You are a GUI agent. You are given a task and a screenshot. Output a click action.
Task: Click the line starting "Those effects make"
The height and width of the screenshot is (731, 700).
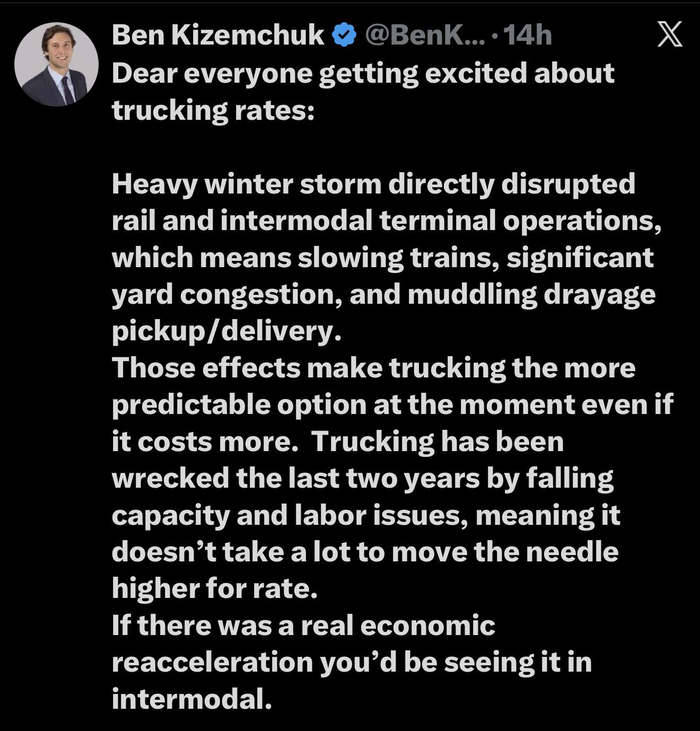point(373,368)
